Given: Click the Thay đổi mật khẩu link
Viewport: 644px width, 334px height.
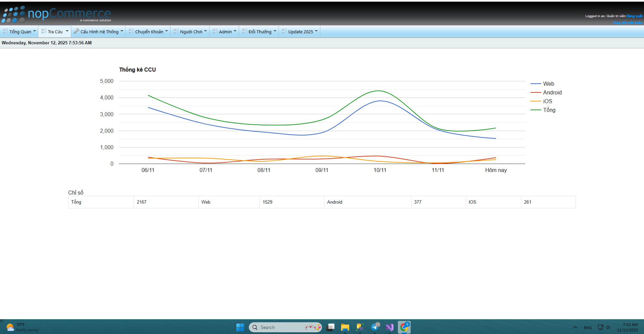Looking at the screenshot, I should tap(628, 23).
